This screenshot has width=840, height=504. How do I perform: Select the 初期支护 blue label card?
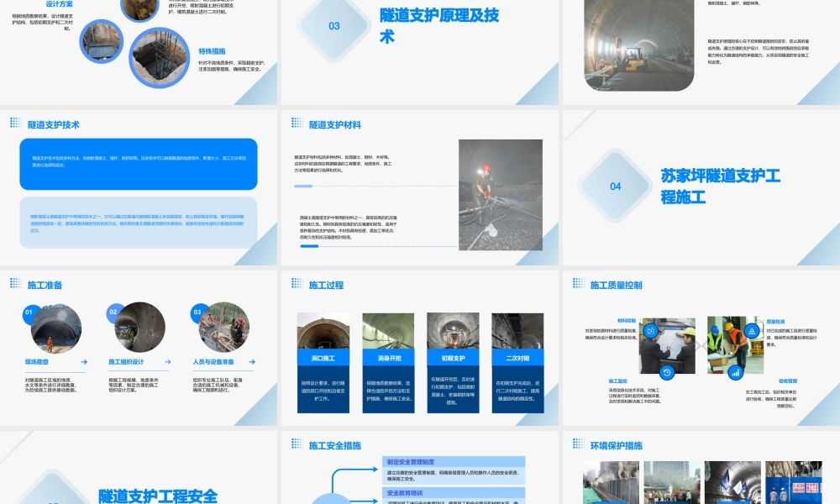(x=454, y=358)
